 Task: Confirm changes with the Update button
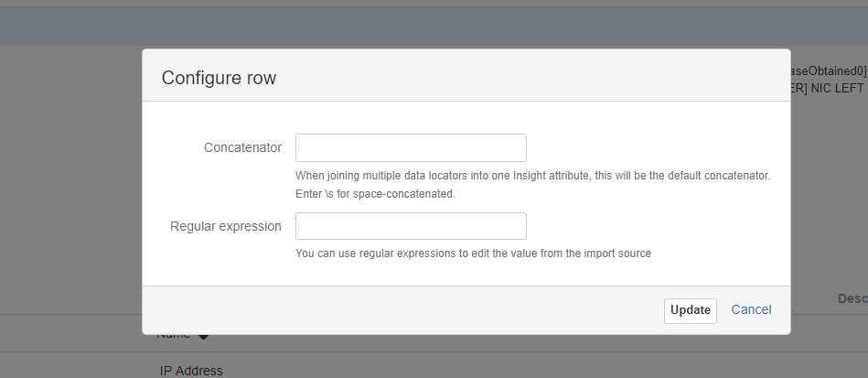click(691, 310)
